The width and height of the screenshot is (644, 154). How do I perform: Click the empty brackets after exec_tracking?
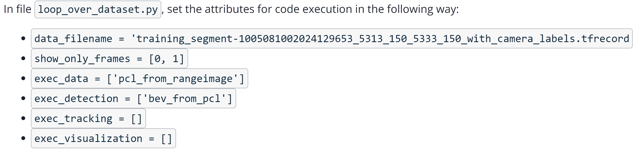click(x=136, y=119)
